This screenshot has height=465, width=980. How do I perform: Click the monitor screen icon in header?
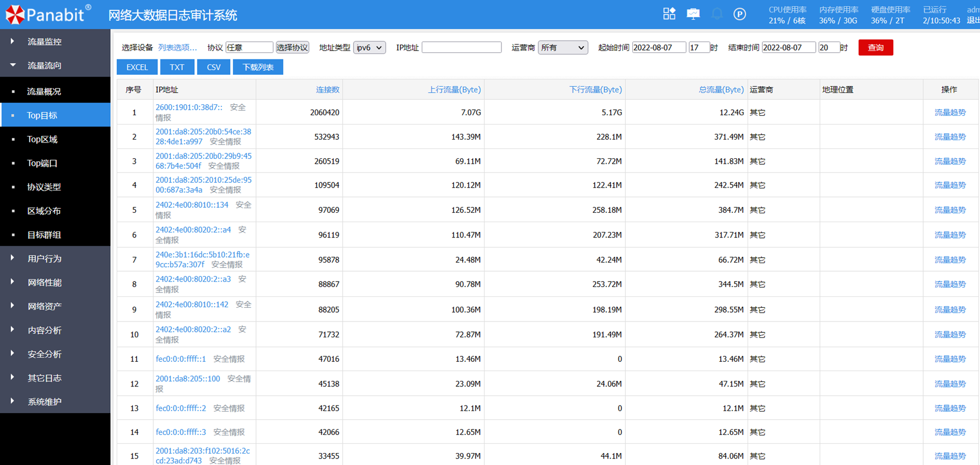pos(693,14)
